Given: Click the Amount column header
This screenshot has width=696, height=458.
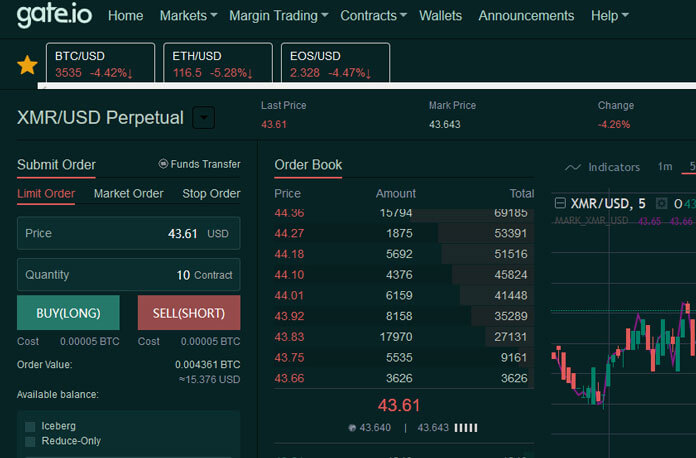Looking at the screenshot, I should coord(395,193).
